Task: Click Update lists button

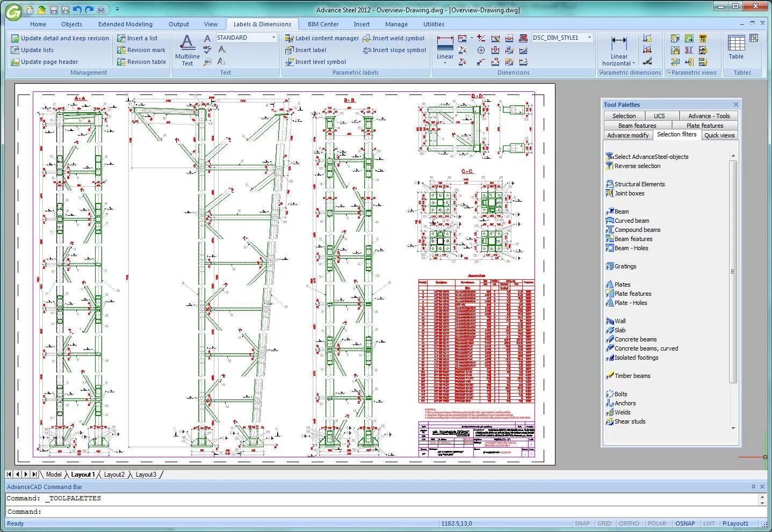Action: (x=32, y=50)
